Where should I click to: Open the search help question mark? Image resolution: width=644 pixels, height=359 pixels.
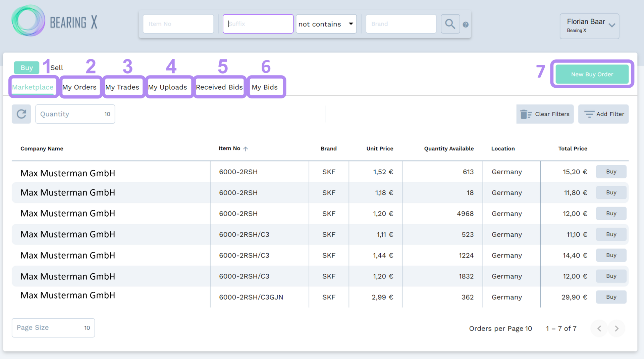(x=466, y=25)
